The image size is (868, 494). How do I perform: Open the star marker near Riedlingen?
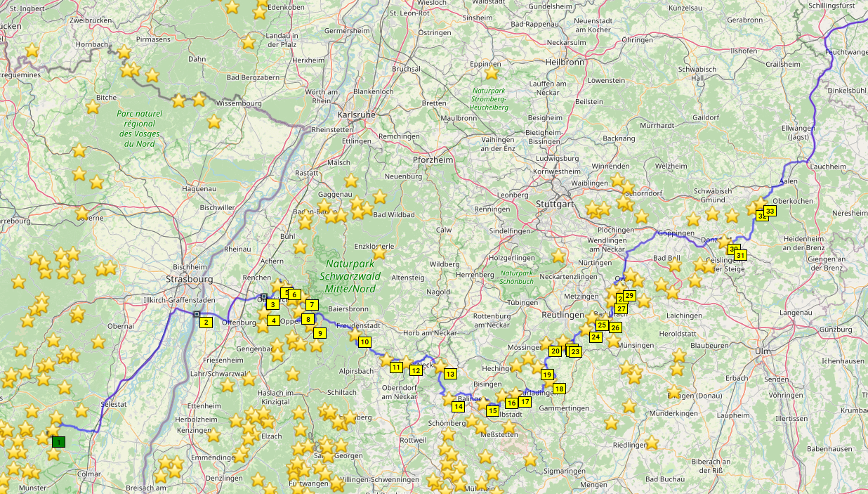[x=652, y=443]
